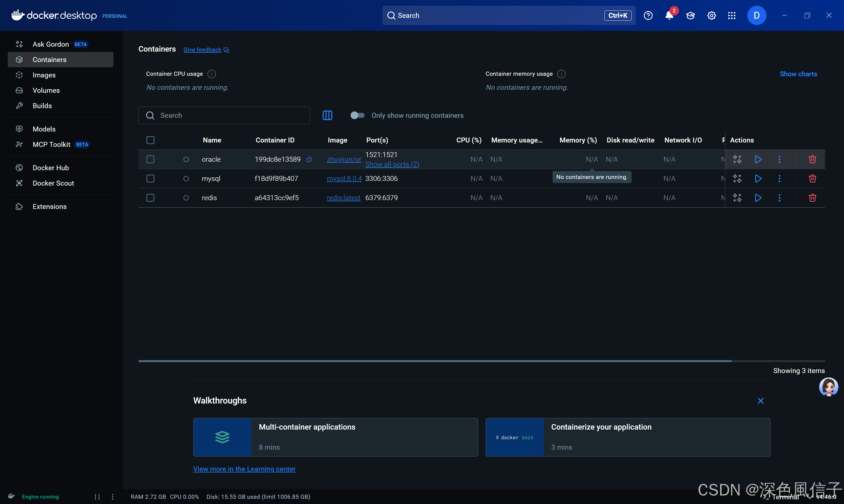Show memory usage info tooltip icon
The width and height of the screenshot is (844, 504).
click(561, 74)
